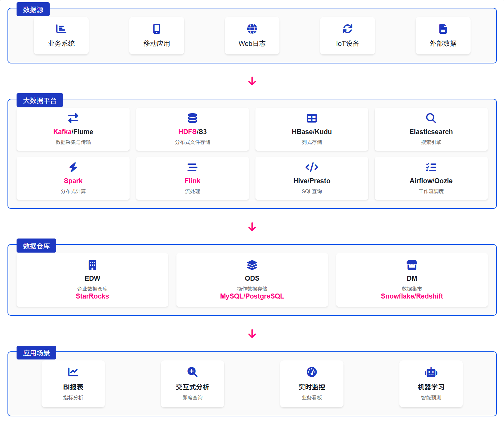
Task: Click the 机器学习 robot icon
Action: [x=431, y=372]
